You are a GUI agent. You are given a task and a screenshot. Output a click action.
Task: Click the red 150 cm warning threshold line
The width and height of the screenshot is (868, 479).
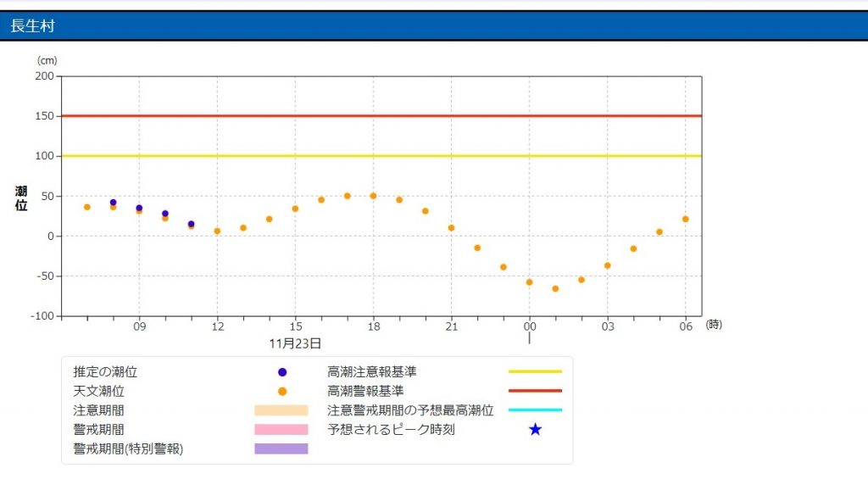(x=381, y=116)
